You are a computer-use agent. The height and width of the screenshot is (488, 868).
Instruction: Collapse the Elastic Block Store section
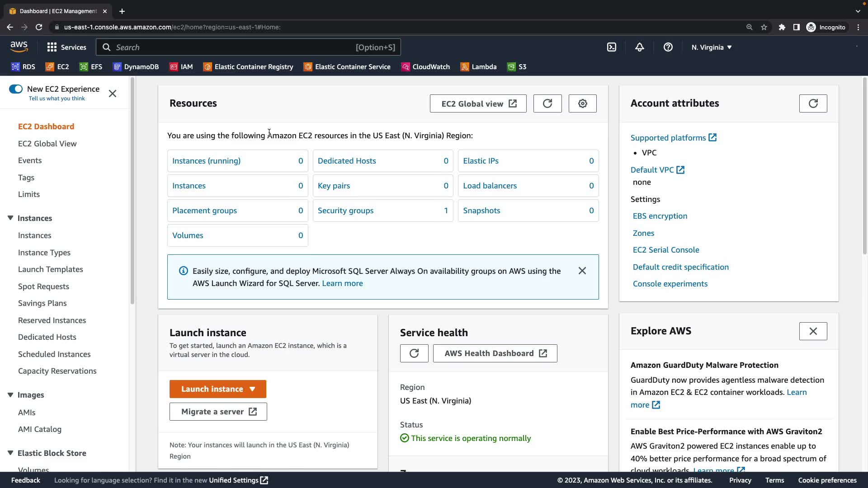pyautogui.click(x=10, y=453)
